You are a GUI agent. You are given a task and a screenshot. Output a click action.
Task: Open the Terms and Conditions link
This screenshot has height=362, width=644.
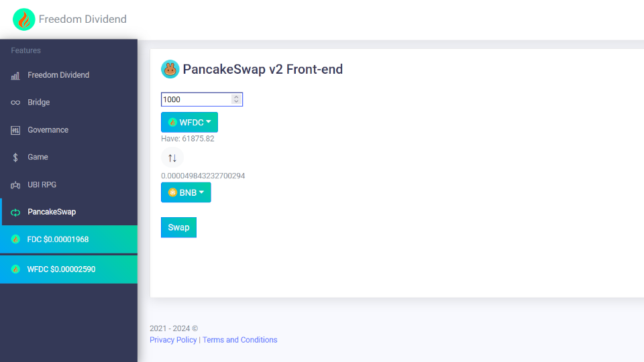[x=240, y=340]
